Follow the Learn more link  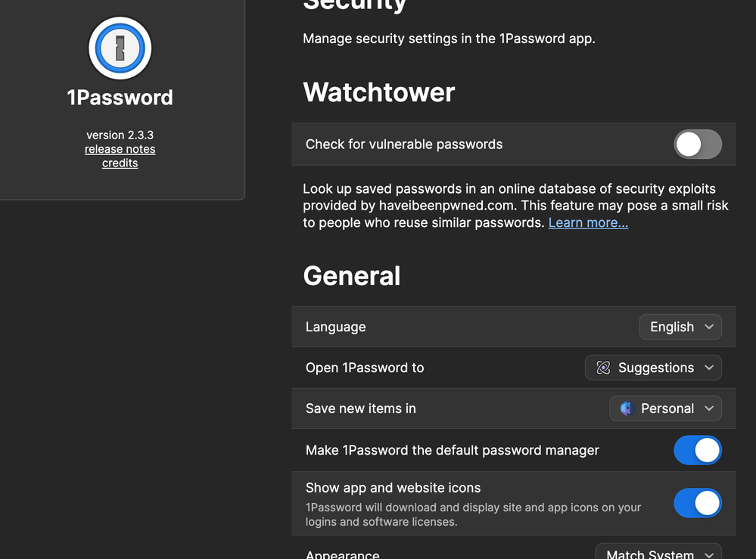pyautogui.click(x=588, y=222)
